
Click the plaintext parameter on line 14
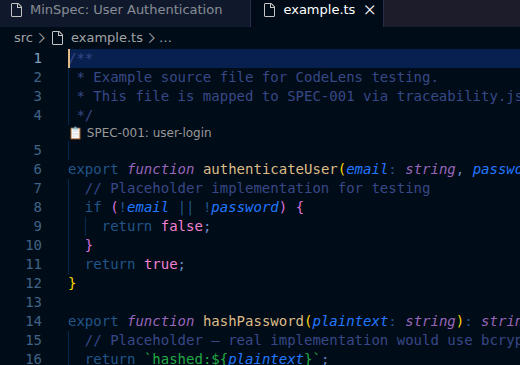pos(350,321)
